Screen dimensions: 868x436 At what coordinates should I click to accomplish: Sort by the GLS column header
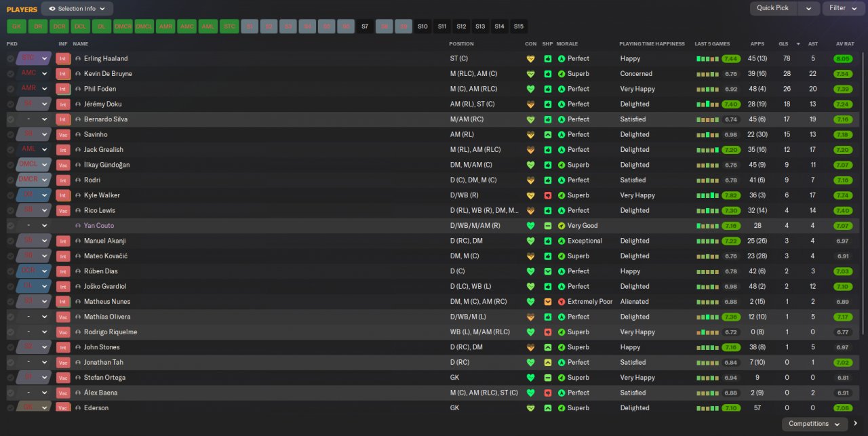(x=783, y=44)
